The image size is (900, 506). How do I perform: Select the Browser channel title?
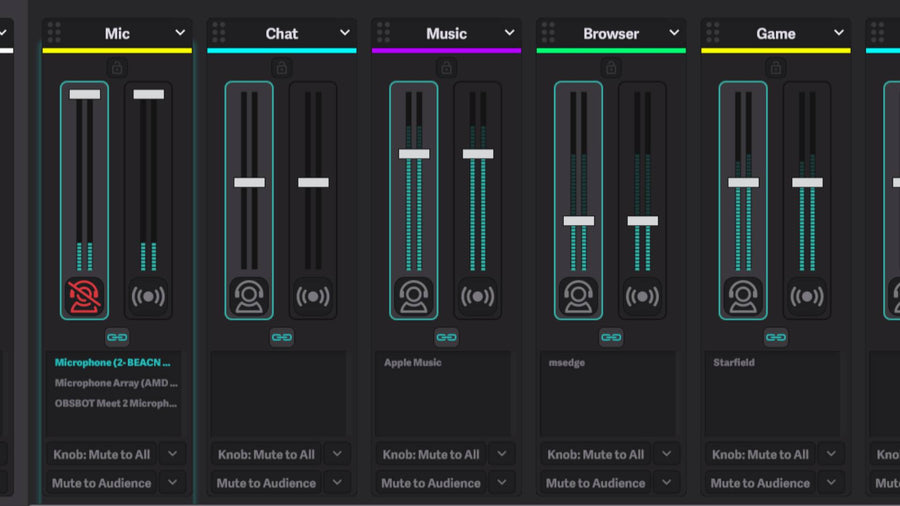pos(611,33)
